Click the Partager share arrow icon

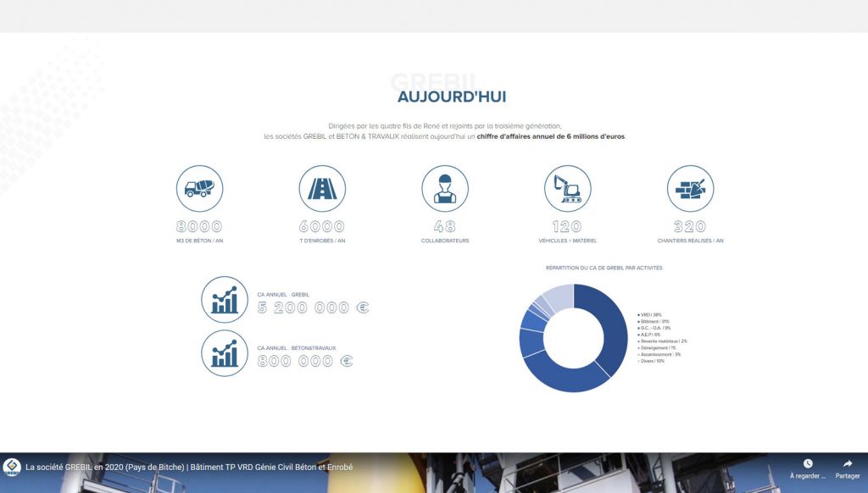coord(848,463)
